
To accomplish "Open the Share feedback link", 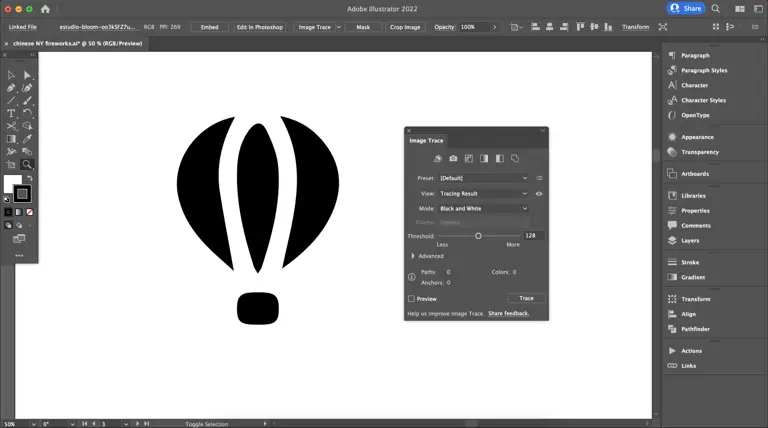I will point(508,313).
